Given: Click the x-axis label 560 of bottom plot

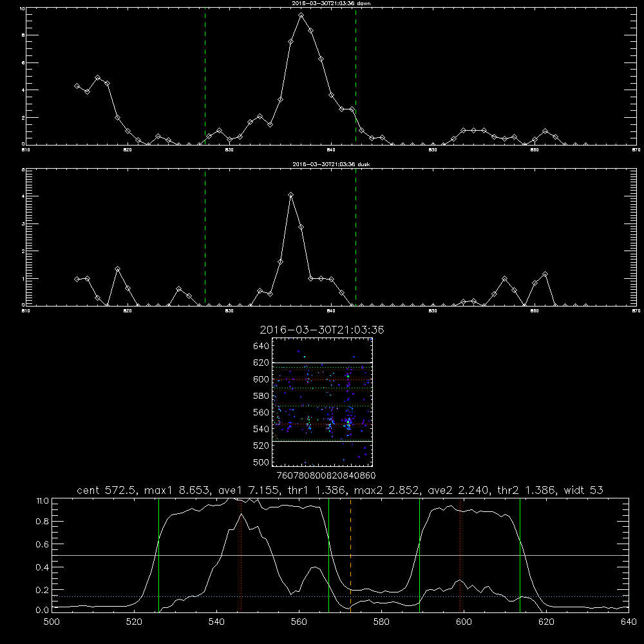Looking at the screenshot, I should (299, 622).
